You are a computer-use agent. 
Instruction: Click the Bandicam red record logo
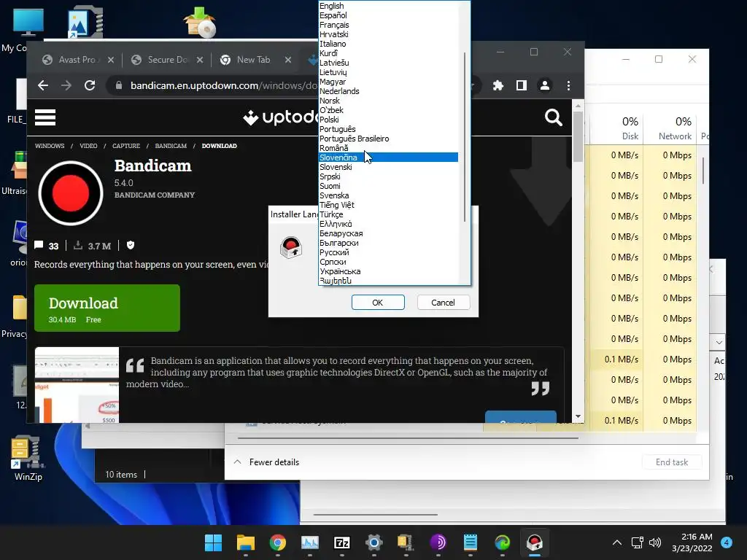pyautogui.click(x=71, y=192)
